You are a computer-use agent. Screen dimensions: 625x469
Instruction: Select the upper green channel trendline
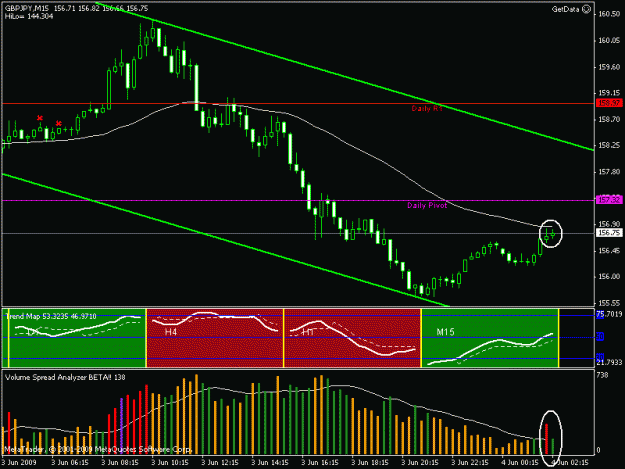coord(345,77)
